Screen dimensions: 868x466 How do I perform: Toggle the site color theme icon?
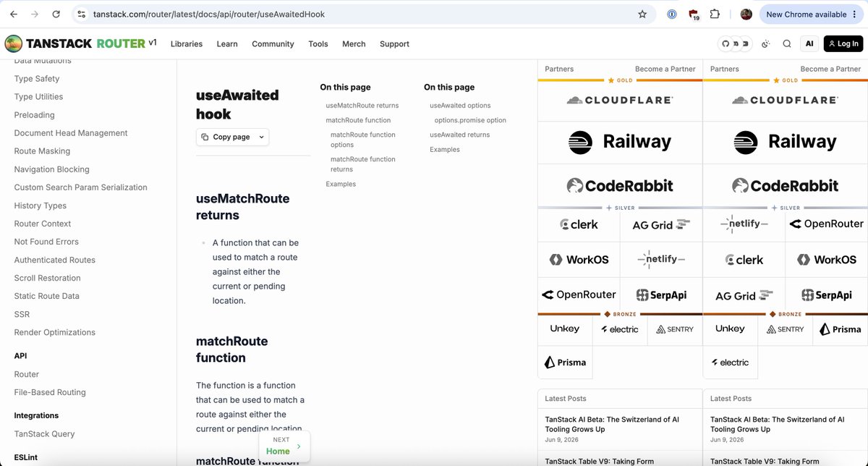click(x=765, y=43)
